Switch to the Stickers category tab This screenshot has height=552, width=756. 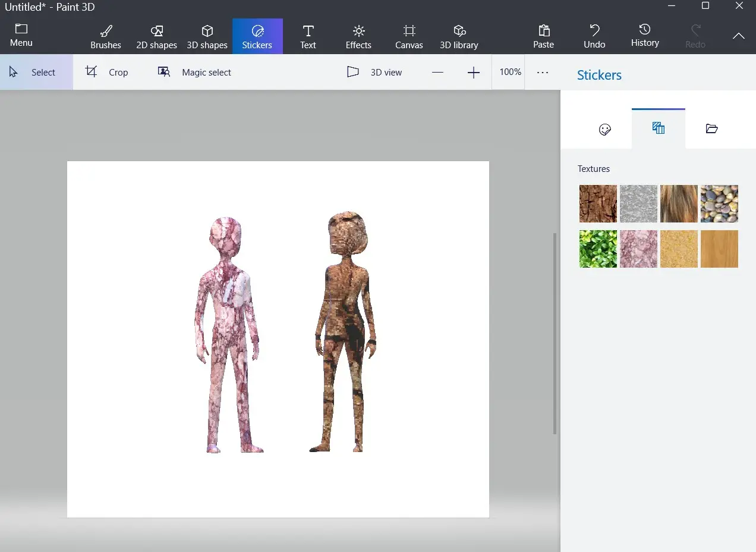pyautogui.click(x=605, y=129)
